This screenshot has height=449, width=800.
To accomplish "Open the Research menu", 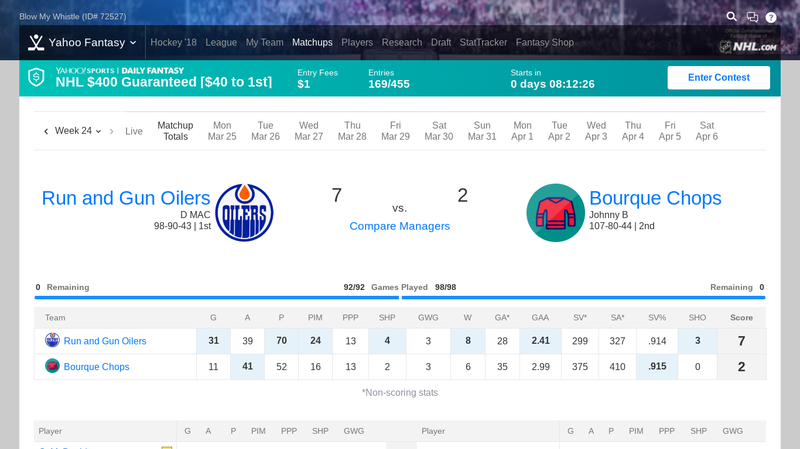I will (x=402, y=42).
